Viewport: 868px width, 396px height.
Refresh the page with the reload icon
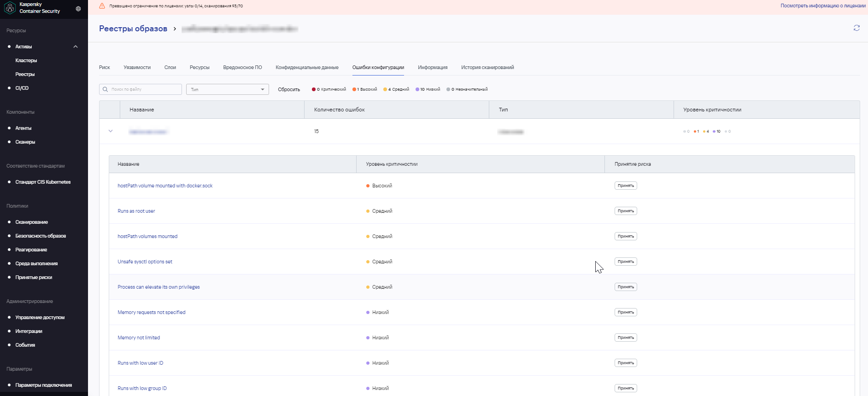click(856, 28)
